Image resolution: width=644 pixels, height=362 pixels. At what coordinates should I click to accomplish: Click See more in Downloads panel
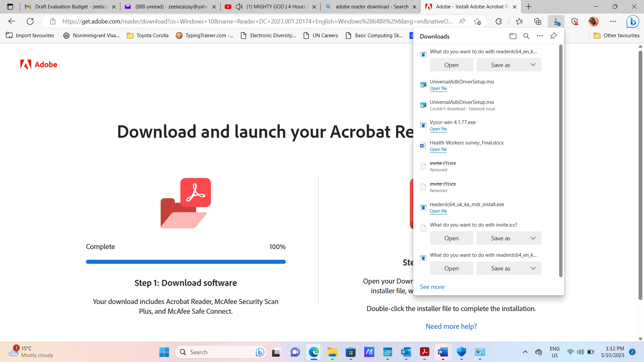[432, 287]
